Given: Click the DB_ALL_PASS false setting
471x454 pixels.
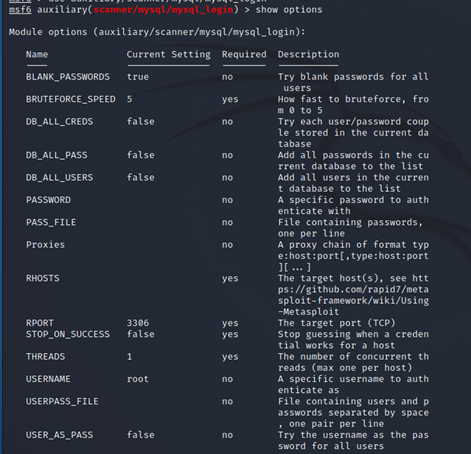Looking at the screenshot, I should tap(140, 155).
